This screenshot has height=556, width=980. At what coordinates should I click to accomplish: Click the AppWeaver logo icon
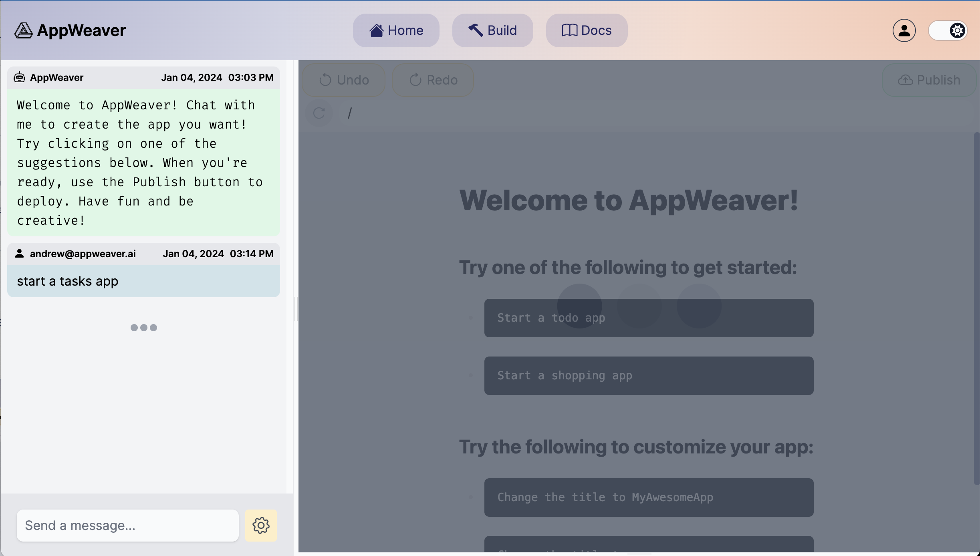tap(23, 30)
